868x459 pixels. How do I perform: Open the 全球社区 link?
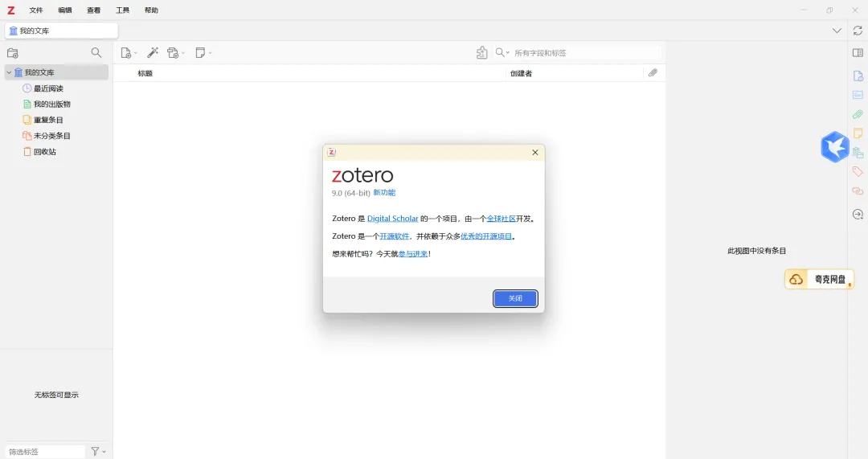tap(501, 219)
